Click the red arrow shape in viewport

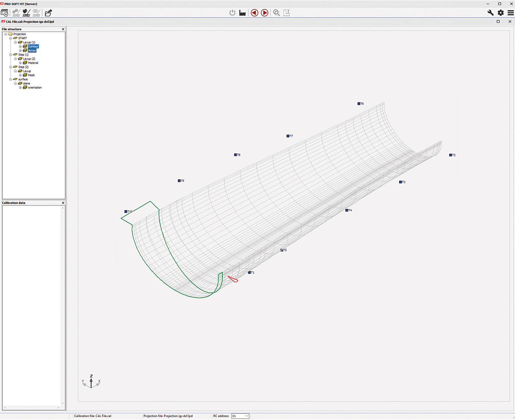233,279
